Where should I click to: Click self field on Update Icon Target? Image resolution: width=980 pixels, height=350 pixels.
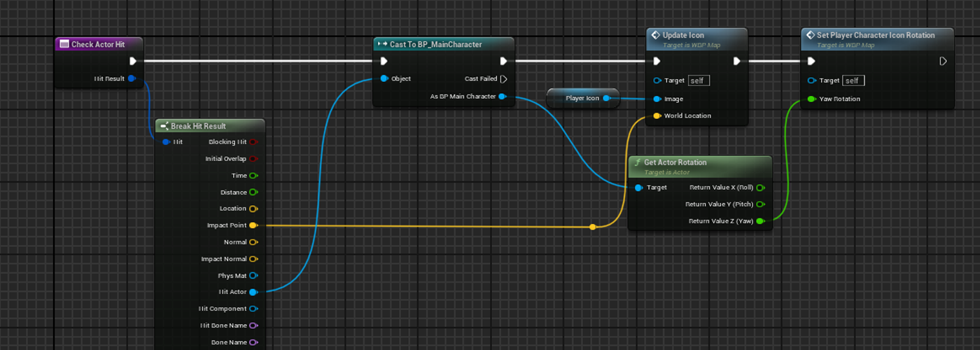tap(698, 80)
